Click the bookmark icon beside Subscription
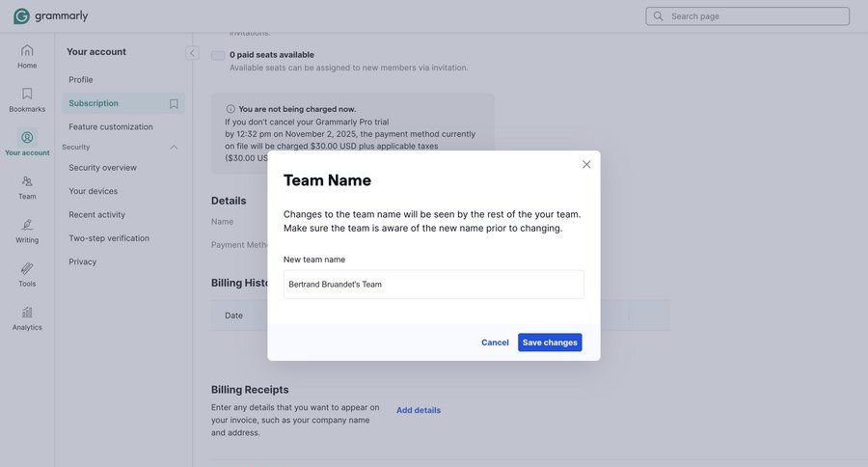 (174, 103)
